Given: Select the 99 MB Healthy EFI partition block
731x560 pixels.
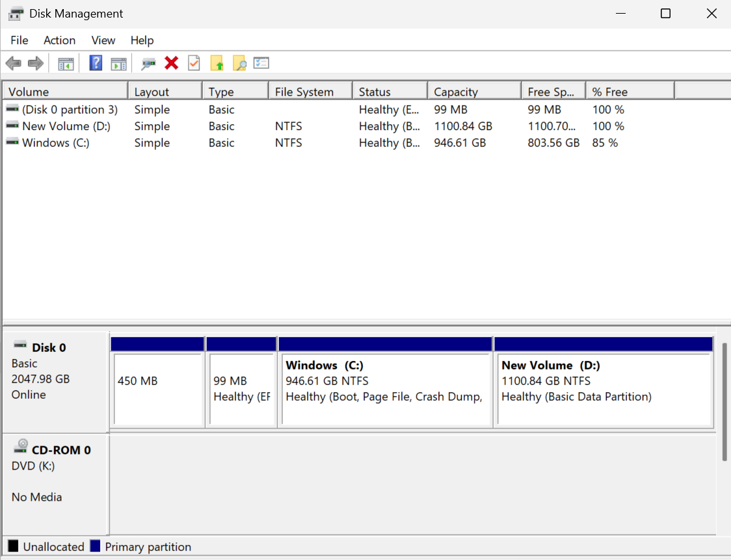Looking at the screenshot, I should [x=241, y=382].
